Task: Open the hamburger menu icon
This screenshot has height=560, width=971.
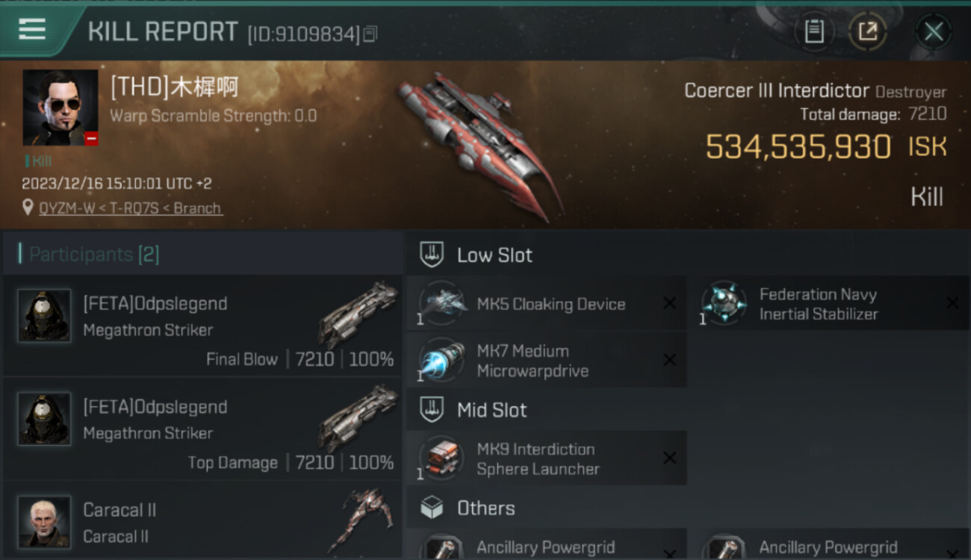Action: point(32,30)
